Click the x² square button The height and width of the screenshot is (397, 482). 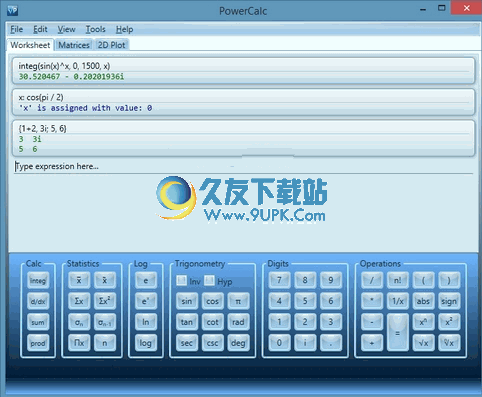[x=449, y=322]
